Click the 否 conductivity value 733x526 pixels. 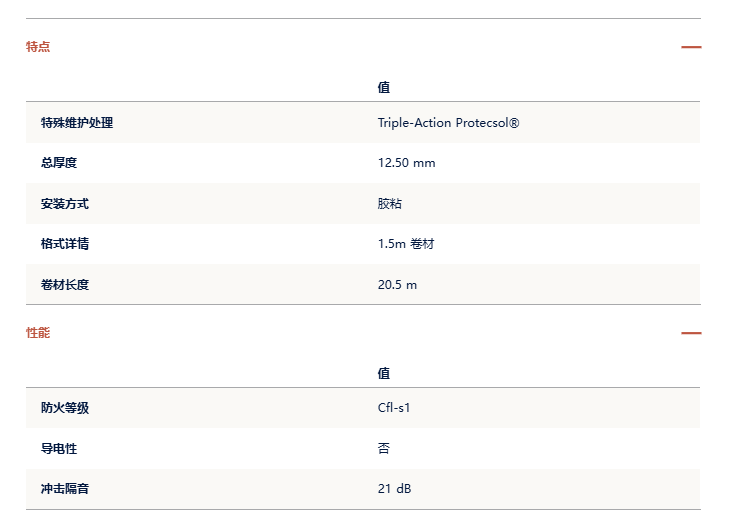[x=384, y=449]
